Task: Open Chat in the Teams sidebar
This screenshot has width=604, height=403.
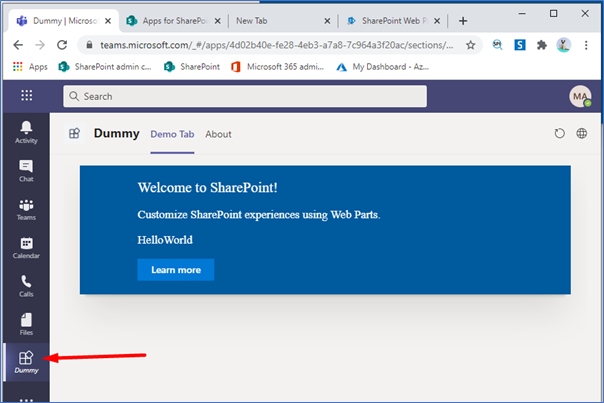Action: 26,171
